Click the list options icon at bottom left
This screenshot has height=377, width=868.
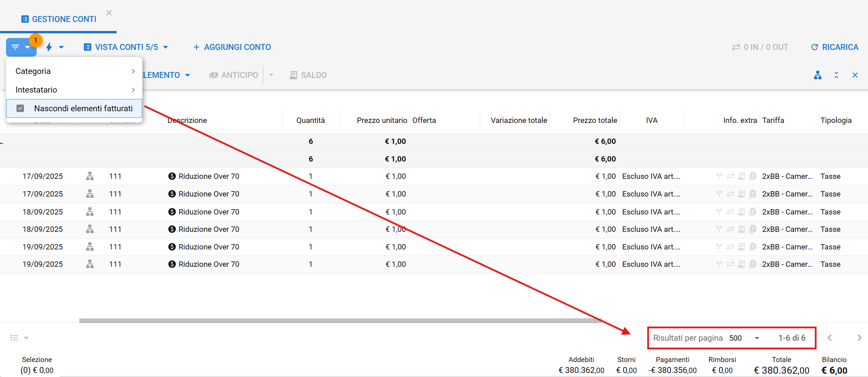(x=14, y=338)
